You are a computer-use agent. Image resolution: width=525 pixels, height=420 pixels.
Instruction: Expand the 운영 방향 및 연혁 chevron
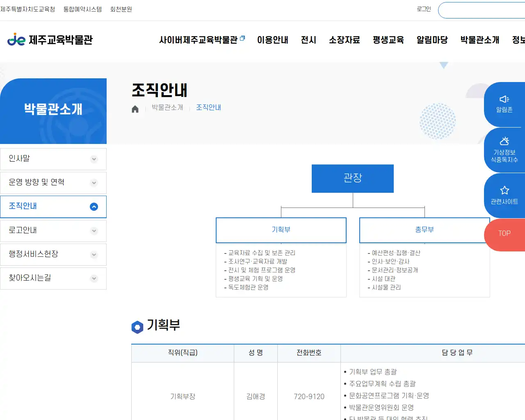point(94,183)
